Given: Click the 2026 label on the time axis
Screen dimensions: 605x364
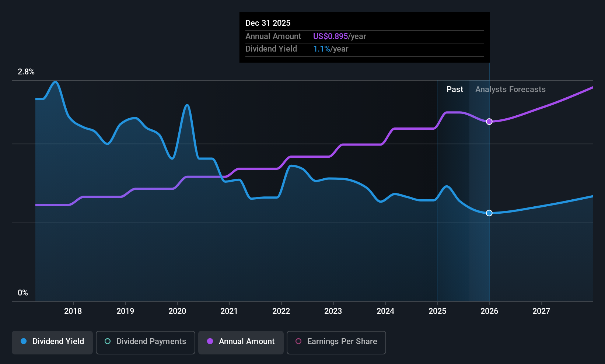Looking at the screenshot, I should point(489,311).
